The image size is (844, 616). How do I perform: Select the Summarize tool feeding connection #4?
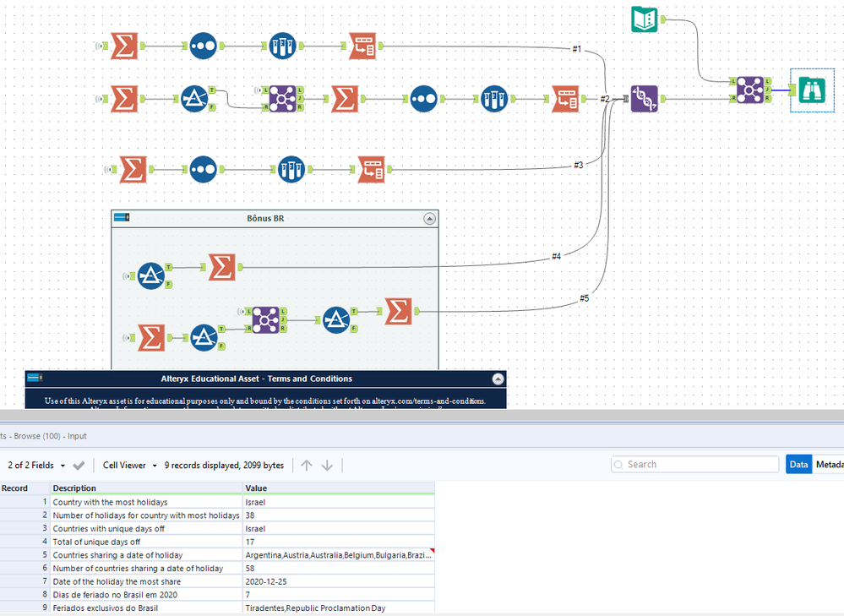coord(221,267)
